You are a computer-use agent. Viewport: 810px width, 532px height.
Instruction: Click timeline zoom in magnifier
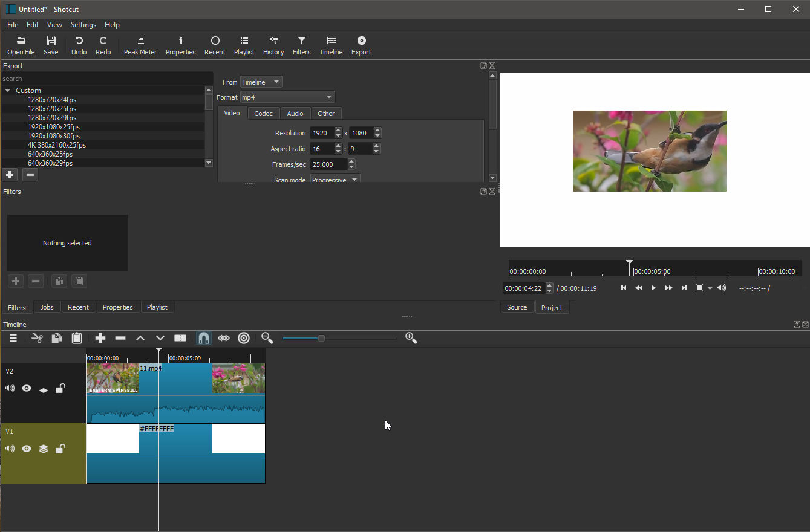point(411,338)
